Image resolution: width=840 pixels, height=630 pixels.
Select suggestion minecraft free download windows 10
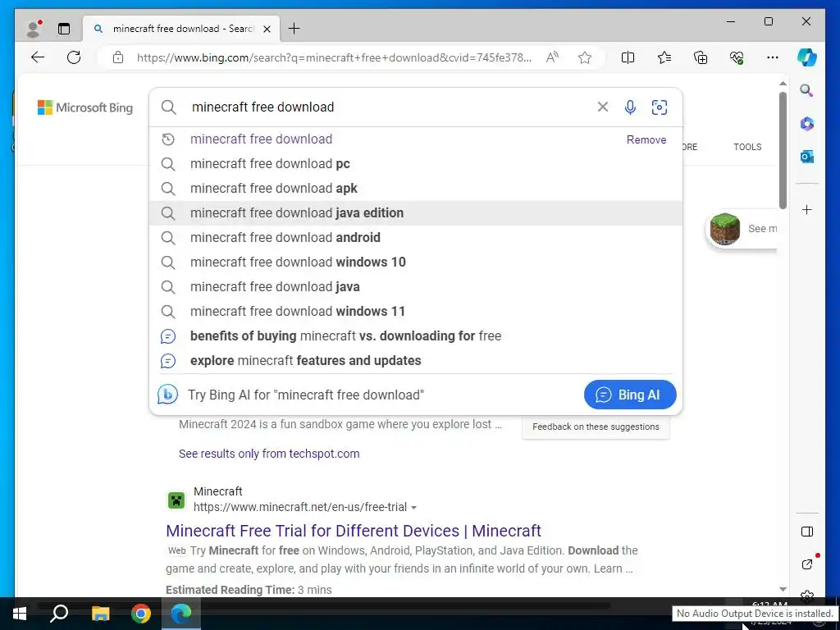coord(416,262)
